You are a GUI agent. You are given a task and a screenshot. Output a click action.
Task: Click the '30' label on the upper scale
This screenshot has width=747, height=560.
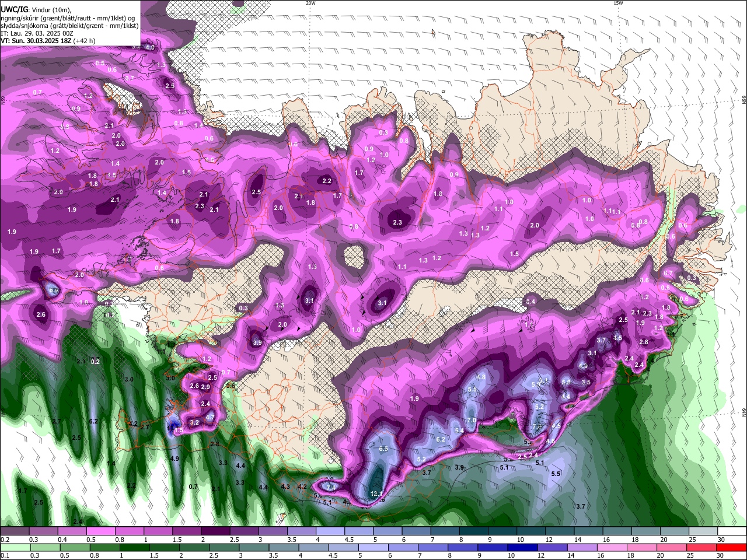click(x=721, y=540)
